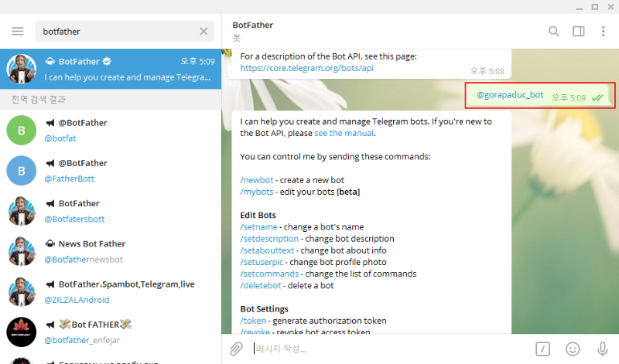Search within the BotFather chat
Image resolution: width=619 pixels, height=364 pixels.
point(553,32)
